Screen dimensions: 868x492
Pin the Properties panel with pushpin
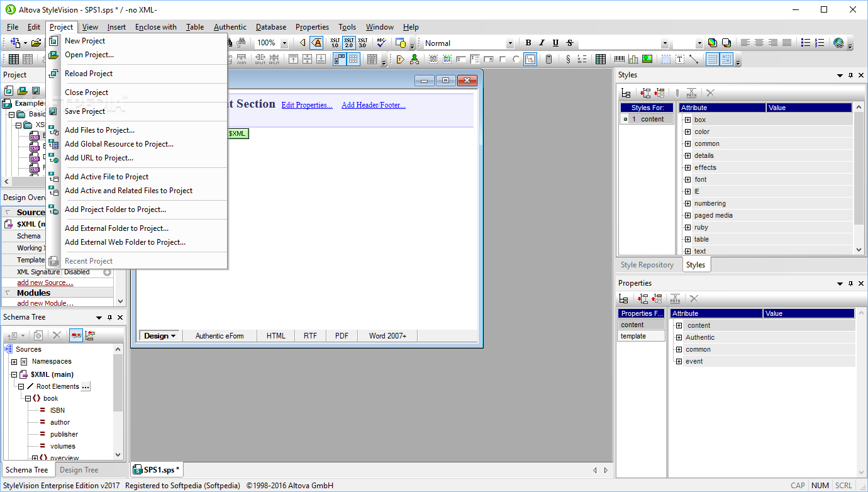[x=850, y=284]
